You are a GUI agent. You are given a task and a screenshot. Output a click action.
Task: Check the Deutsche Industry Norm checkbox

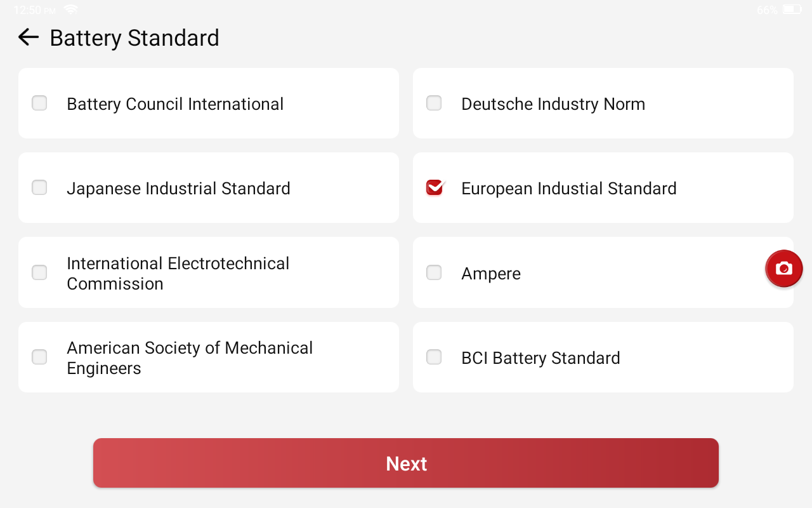click(434, 103)
